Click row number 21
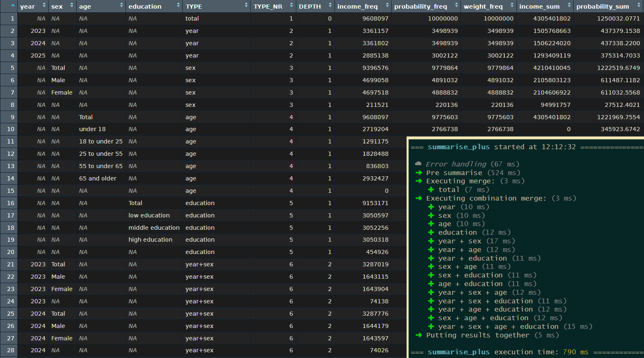Screen dimensions: 644x358 pyautogui.click(x=10, y=264)
